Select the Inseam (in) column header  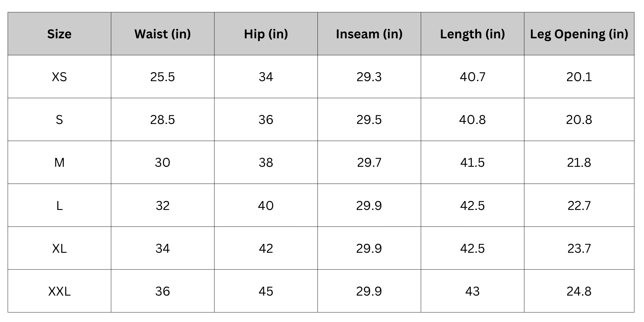pos(369,34)
